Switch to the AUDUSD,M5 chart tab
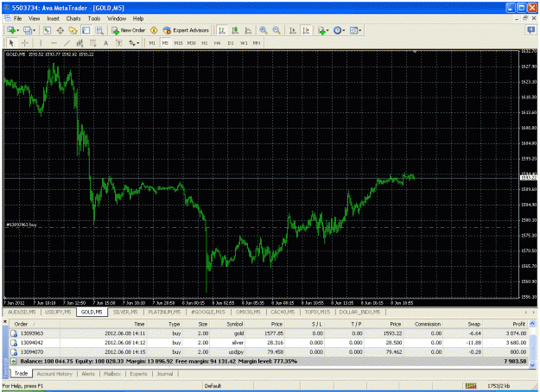Screen dimensions: 540x392 click(x=22, y=312)
